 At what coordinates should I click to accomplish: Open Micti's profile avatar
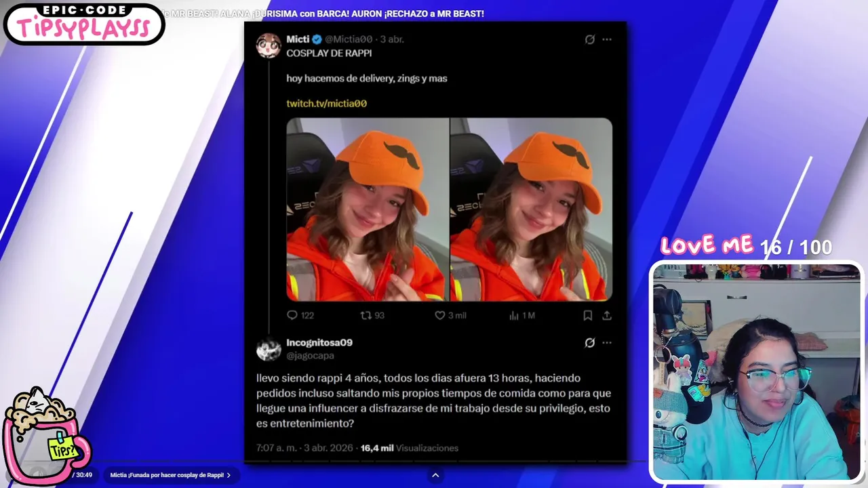[269, 45]
